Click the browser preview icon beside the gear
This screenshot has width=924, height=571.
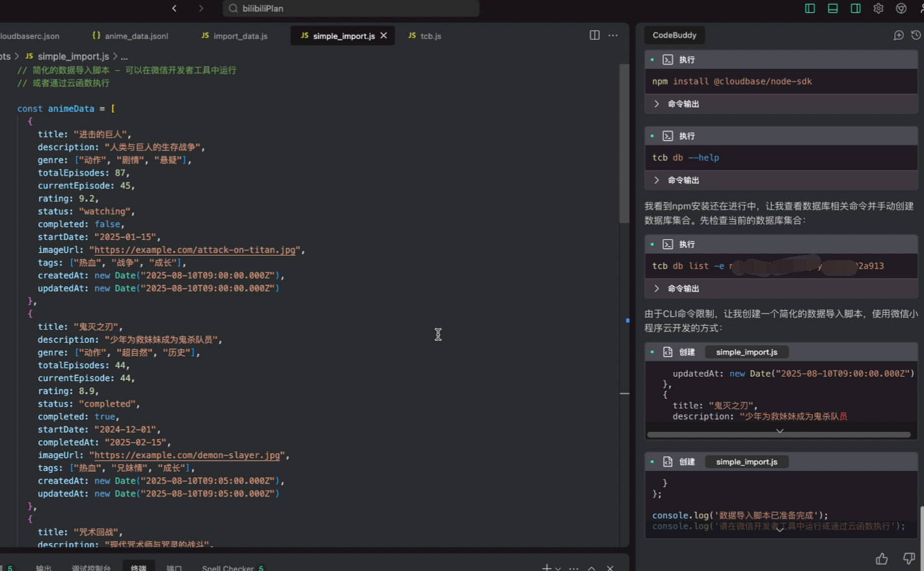coord(901,8)
